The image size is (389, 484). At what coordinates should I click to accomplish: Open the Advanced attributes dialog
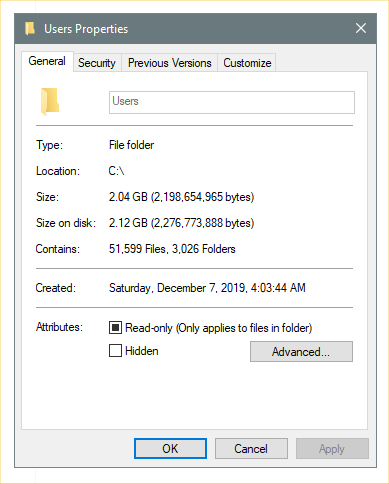coord(301,351)
